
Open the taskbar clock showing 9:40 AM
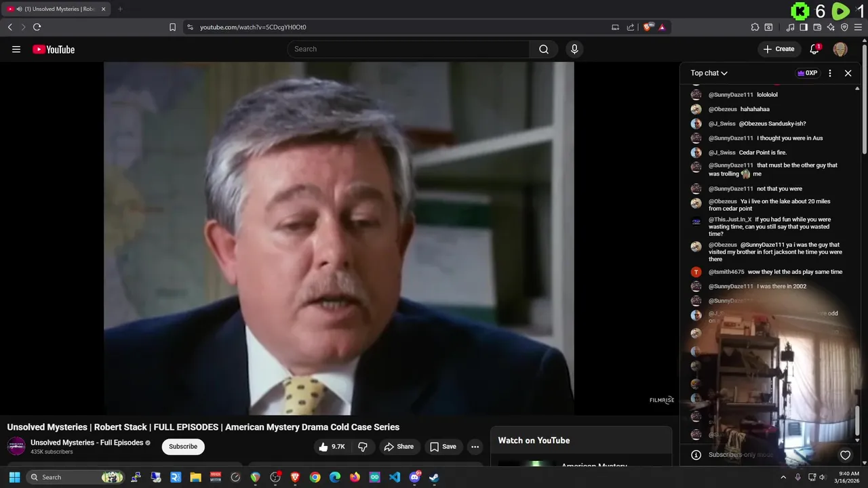[x=848, y=477]
